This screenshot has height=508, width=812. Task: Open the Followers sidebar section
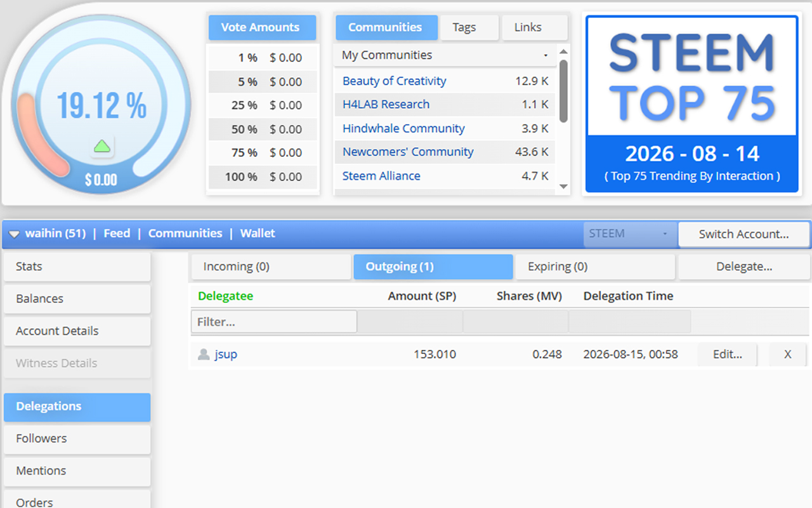77,439
